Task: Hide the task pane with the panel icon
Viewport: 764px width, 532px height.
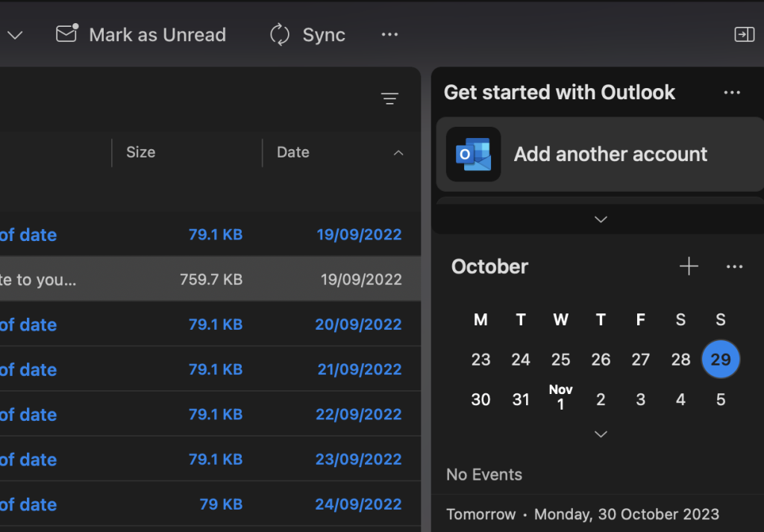Action: (x=744, y=34)
